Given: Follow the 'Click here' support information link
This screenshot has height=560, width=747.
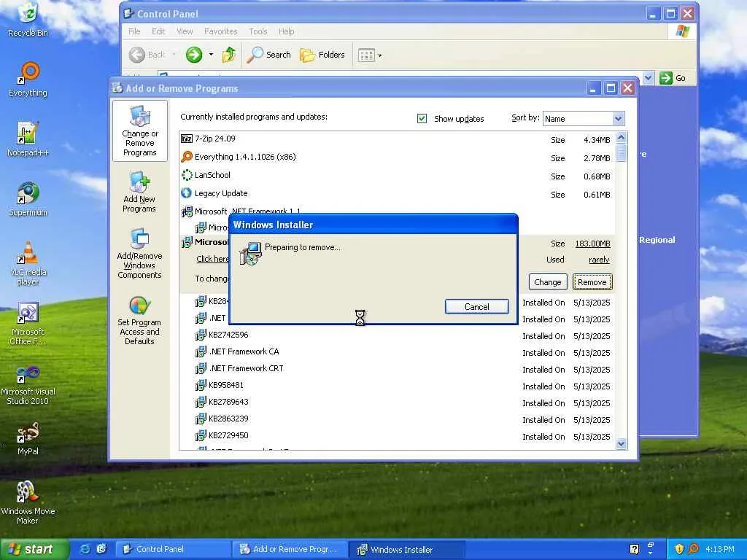Looking at the screenshot, I should pos(212,259).
